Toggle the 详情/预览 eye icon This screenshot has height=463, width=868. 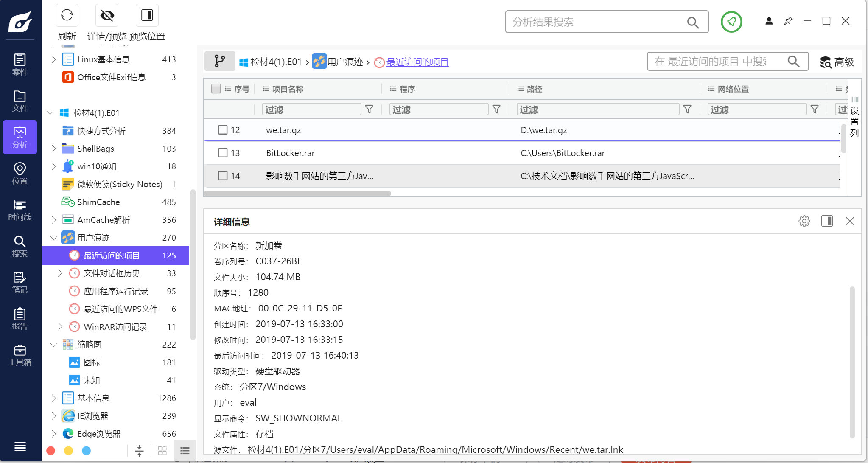(107, 16)
